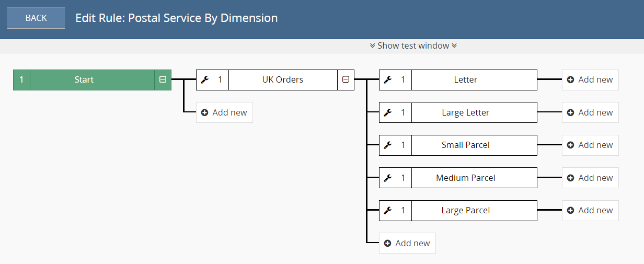Image resolution: width=644 pixels, height=264 pixels.
Task: Click the wrench icon on Letter node
Action: [x=388, y=80]
